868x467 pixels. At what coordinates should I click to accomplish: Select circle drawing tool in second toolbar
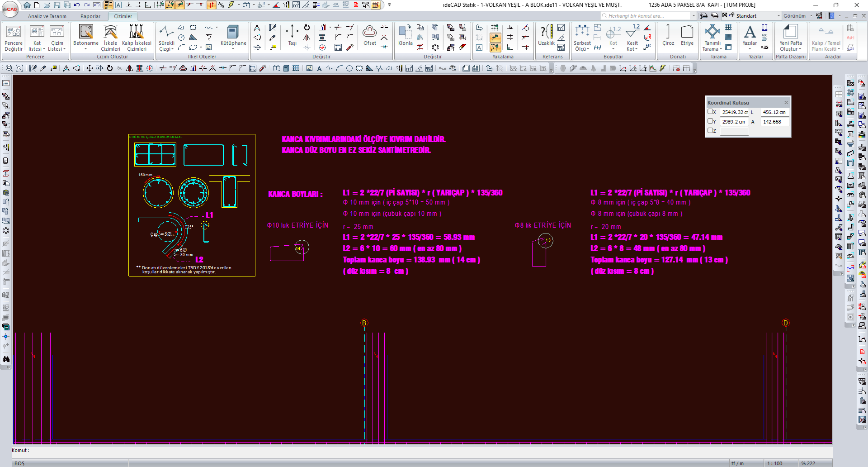coord(349,68)
